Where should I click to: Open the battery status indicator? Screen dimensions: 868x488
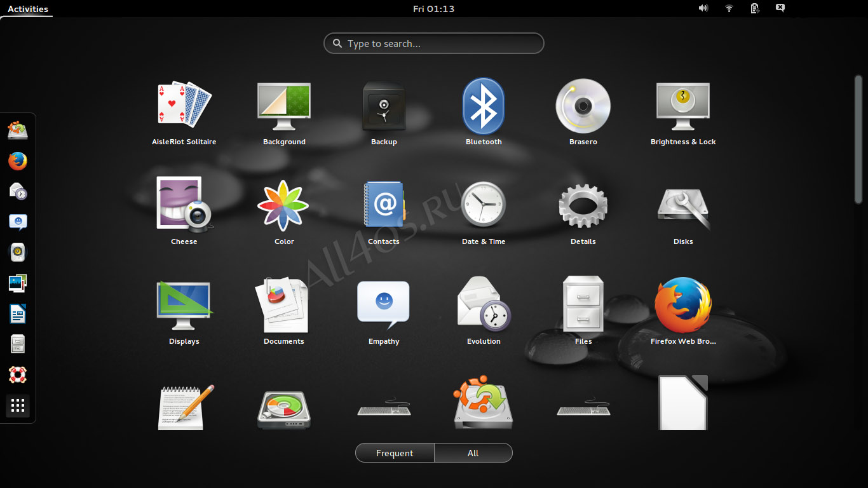754,8
